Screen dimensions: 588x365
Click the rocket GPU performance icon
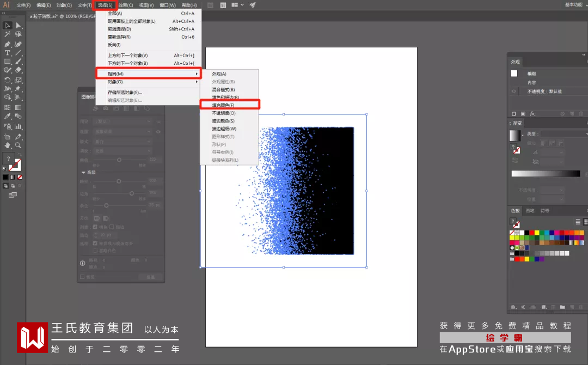coord(253,5)
